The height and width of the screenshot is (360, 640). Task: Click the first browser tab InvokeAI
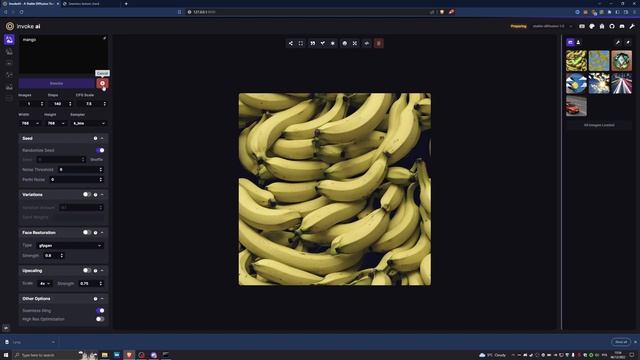(31, 4)
